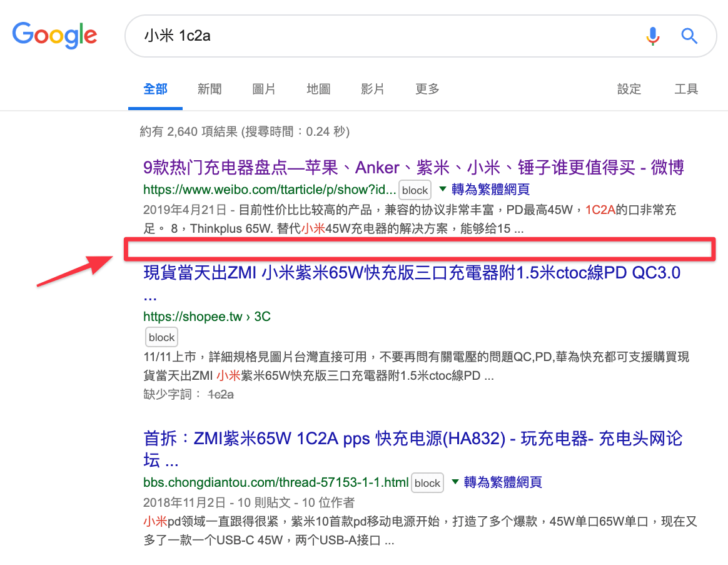
Task: Expand the dropdown arrow beside the weibo result
Action: tap(442, 188)
